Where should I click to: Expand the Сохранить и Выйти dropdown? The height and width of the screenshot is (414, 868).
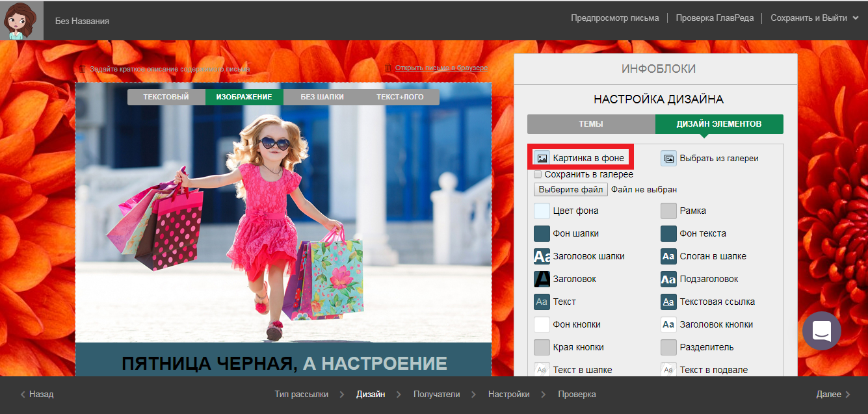point(814,18)
